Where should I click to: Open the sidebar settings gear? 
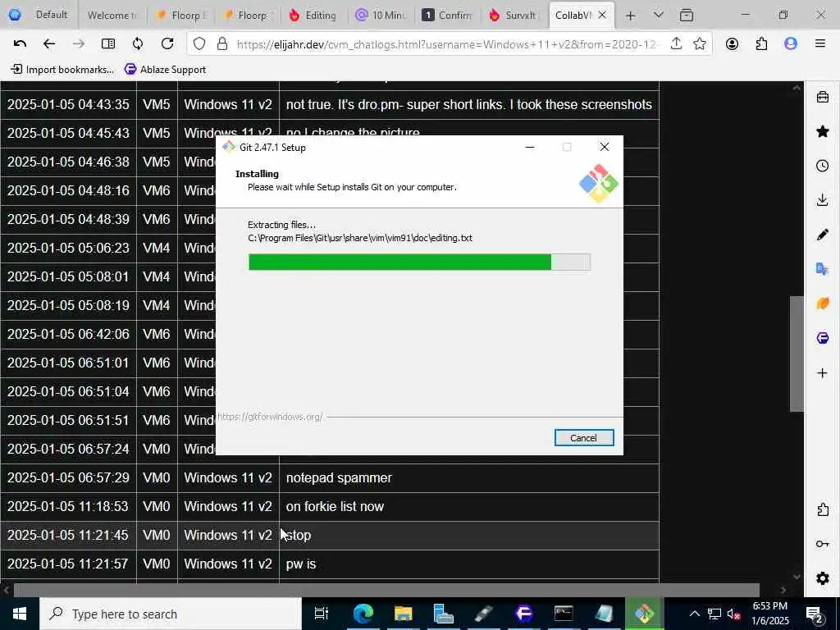coord(822,578)
